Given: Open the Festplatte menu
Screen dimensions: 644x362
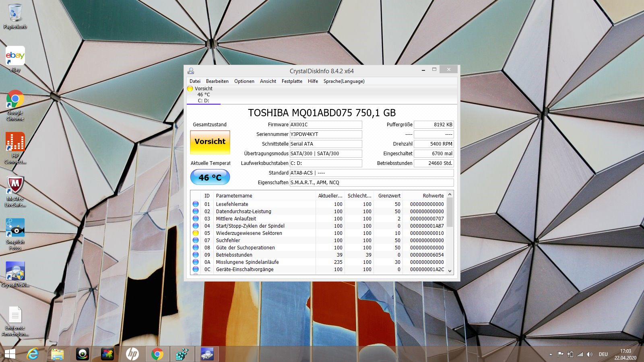Looking at the screenshot, I should tap(292, 81).
